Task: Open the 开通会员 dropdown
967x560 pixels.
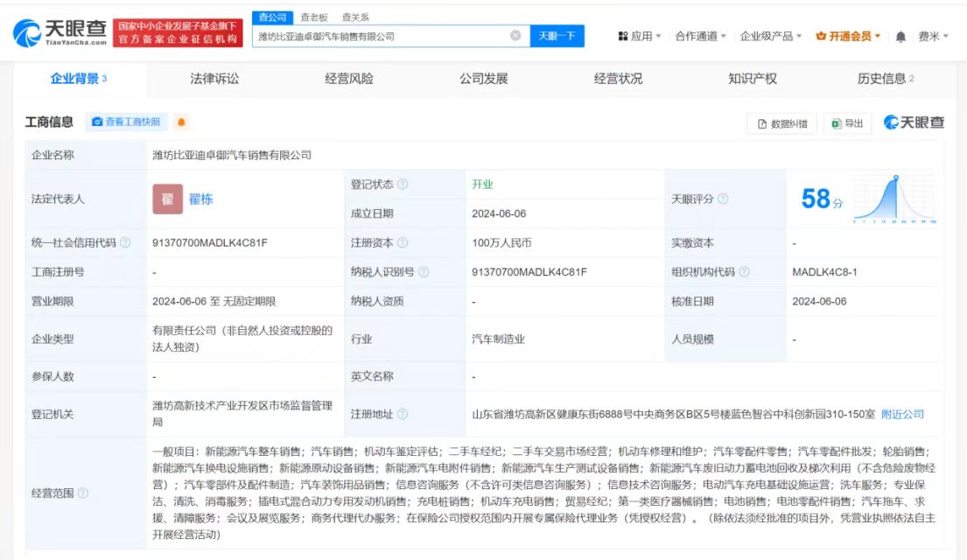Action: tap(848, 37)
